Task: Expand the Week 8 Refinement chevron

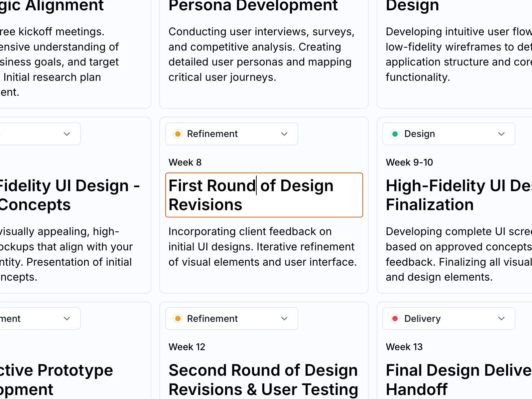Action: coord(284,134)
